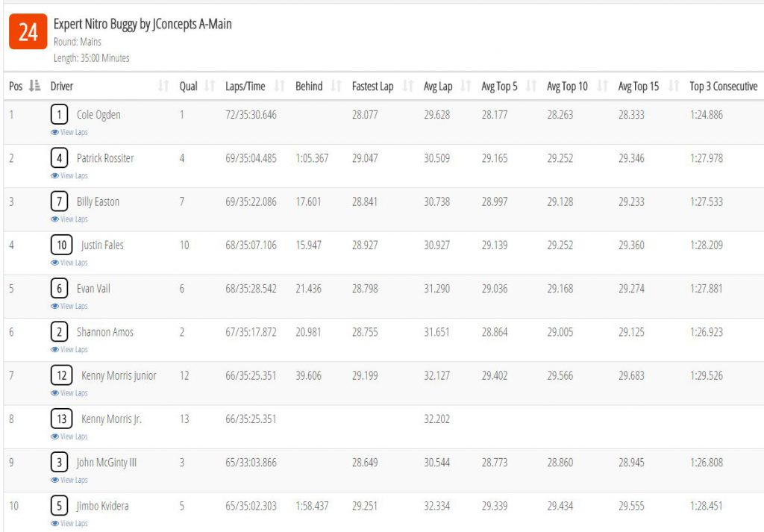Click Evan Vail's Avg Top 5 value 29.036
Viewport: 764px width, 532px height.
[x=495, y=289]
